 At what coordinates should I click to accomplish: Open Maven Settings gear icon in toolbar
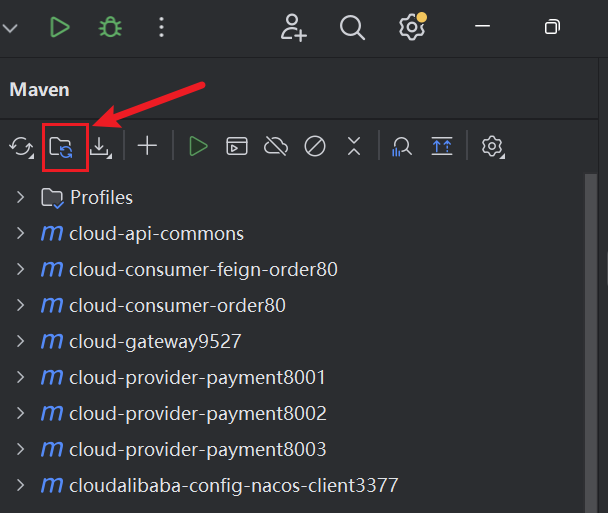pos(492,147)
